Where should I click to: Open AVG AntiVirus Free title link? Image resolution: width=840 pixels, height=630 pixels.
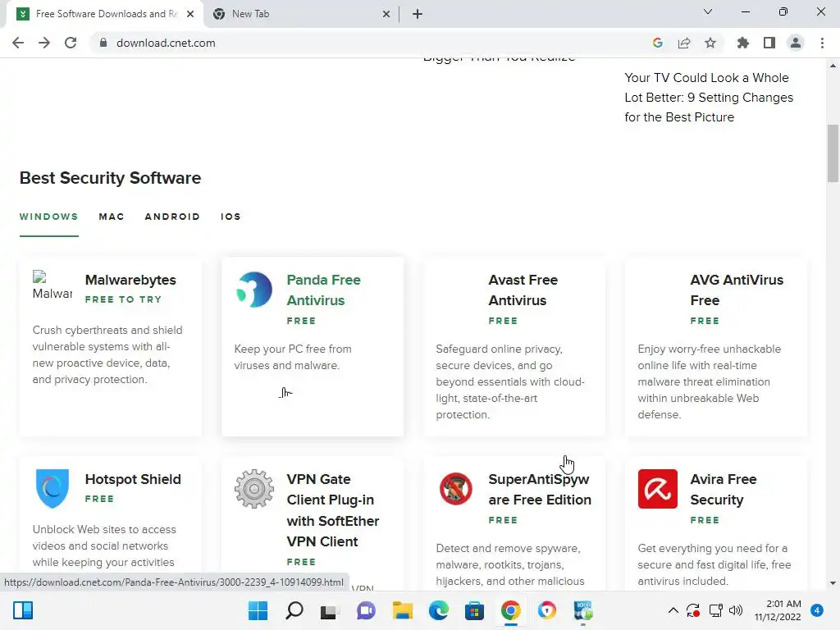(737, 290)
